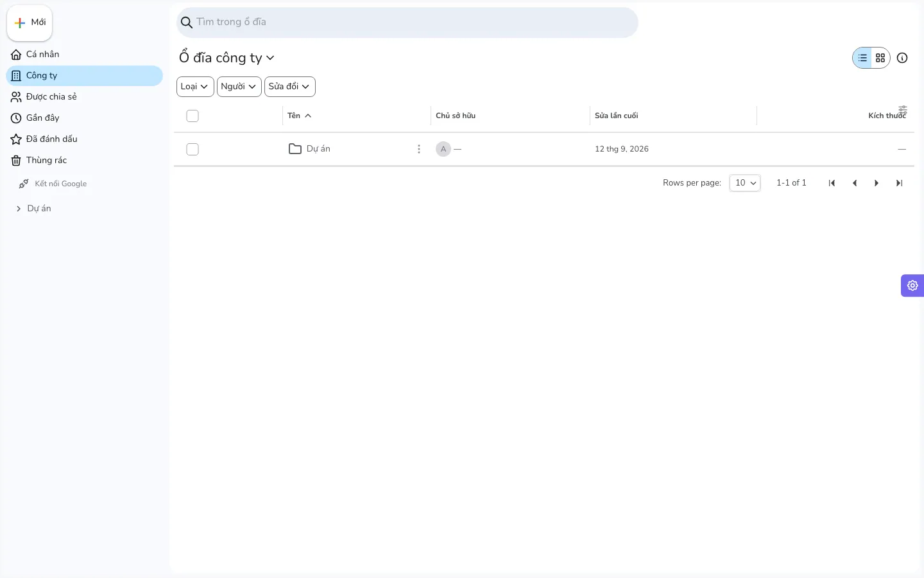Go to the previous page
The height and width of the screenshot is (578, 924).
854,183
